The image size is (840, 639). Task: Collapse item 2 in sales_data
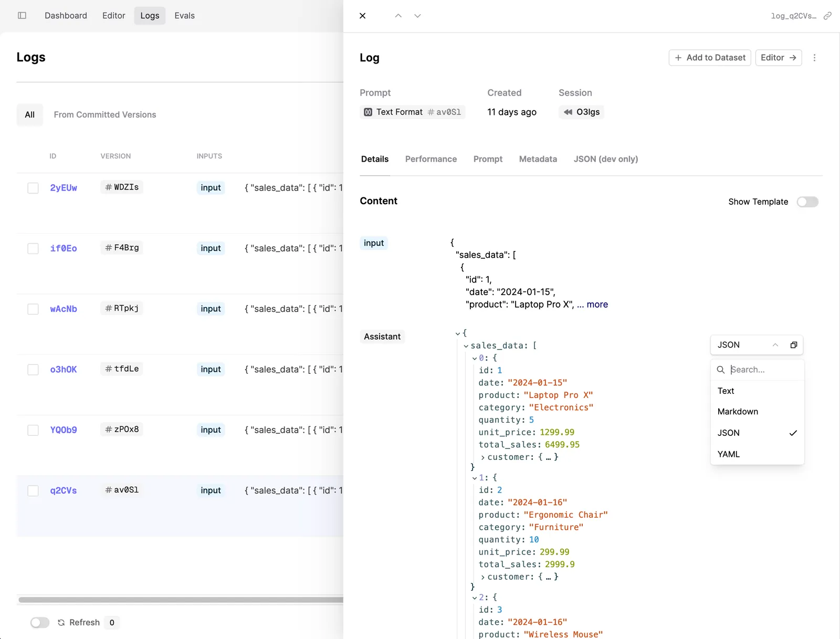coord(475,598)
